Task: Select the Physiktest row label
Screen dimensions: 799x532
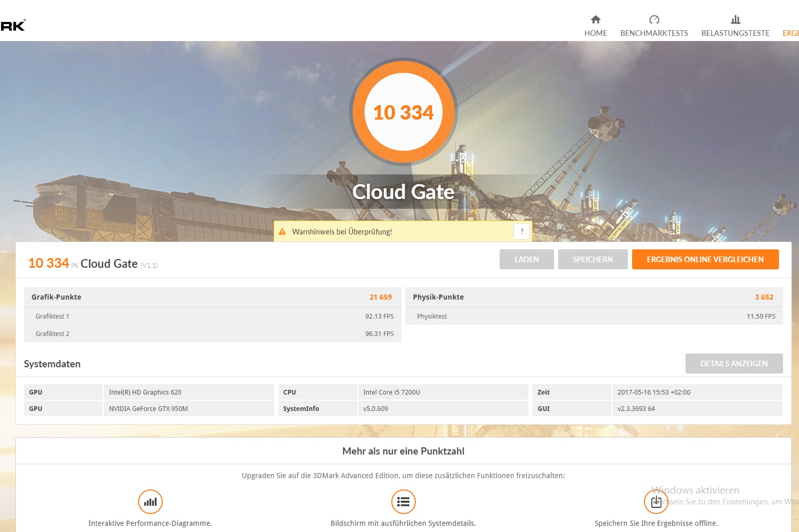Action: click(x=432, y=317)
